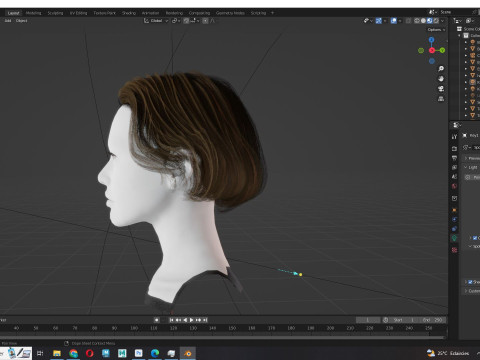
Task: Open the Object menu in viewport header
Action: coord(22,21)
